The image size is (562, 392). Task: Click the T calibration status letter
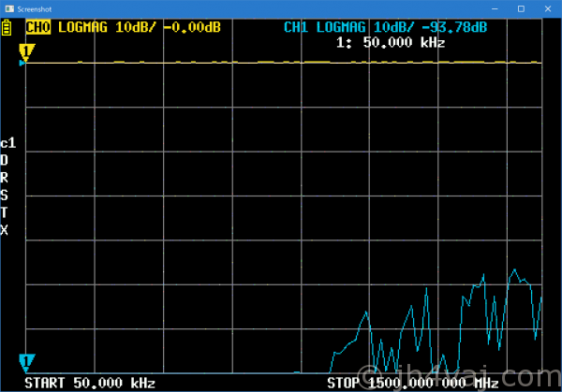[5, 212]
